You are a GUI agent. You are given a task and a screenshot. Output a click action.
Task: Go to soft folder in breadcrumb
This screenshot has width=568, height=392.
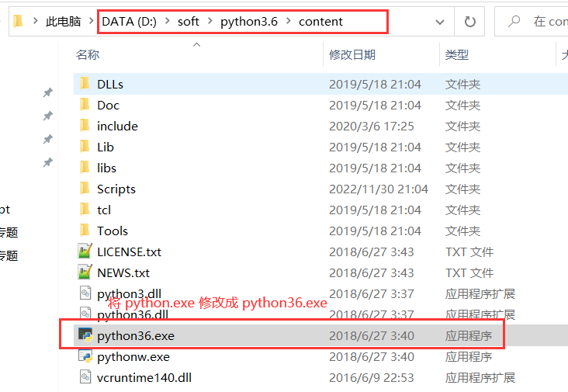189,22
